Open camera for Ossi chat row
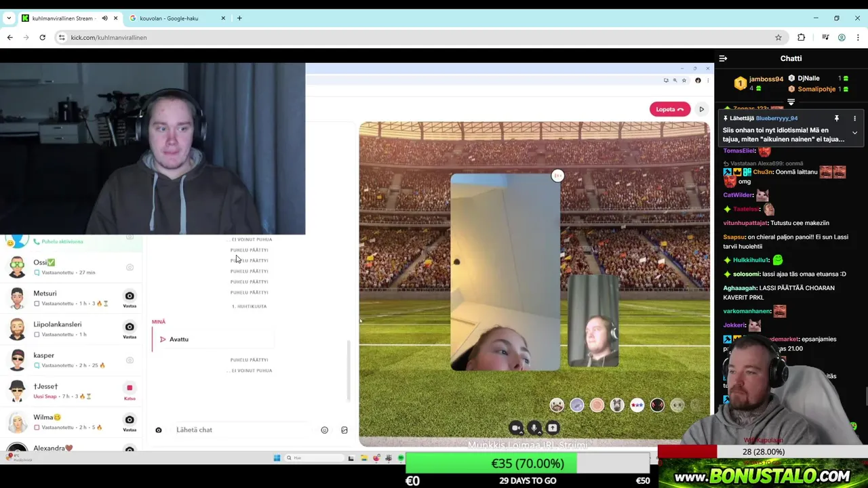This screenshot has height=488, width=868. tap(130, 267)
